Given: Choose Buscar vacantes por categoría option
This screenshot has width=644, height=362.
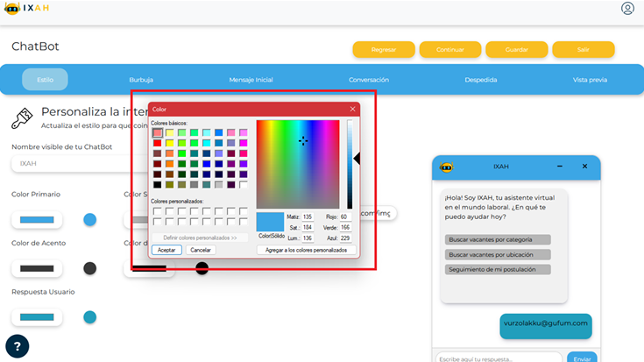Looking at the screenshot, I should pos(498,239).
